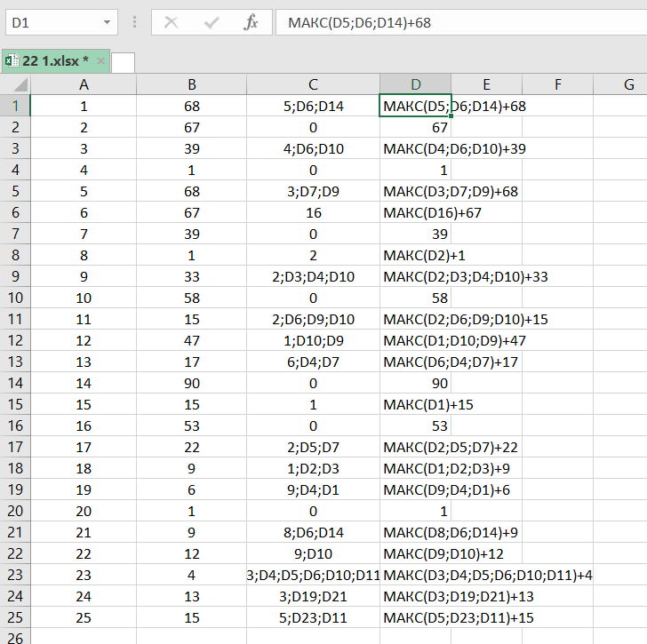Image resolution: width=647 pixels, height=644 pixels.
Task: Select column G header
Action: [627, 84]
